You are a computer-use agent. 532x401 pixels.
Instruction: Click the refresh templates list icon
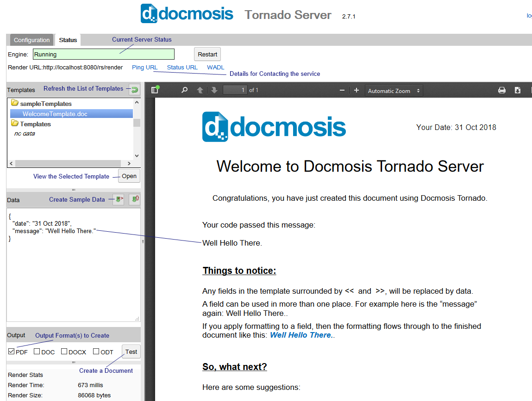pyautogui.click(x=135, y=90)
